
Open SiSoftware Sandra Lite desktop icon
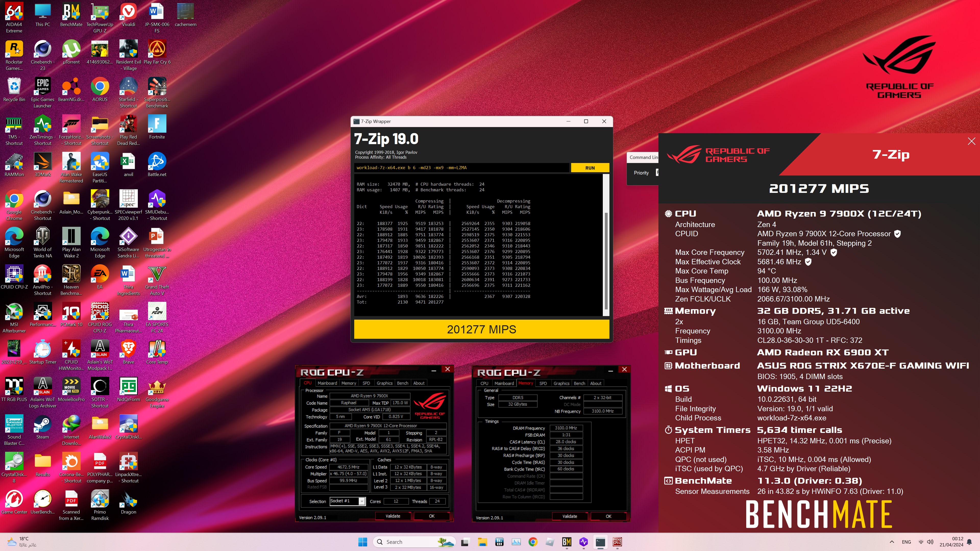coord(128,243)
